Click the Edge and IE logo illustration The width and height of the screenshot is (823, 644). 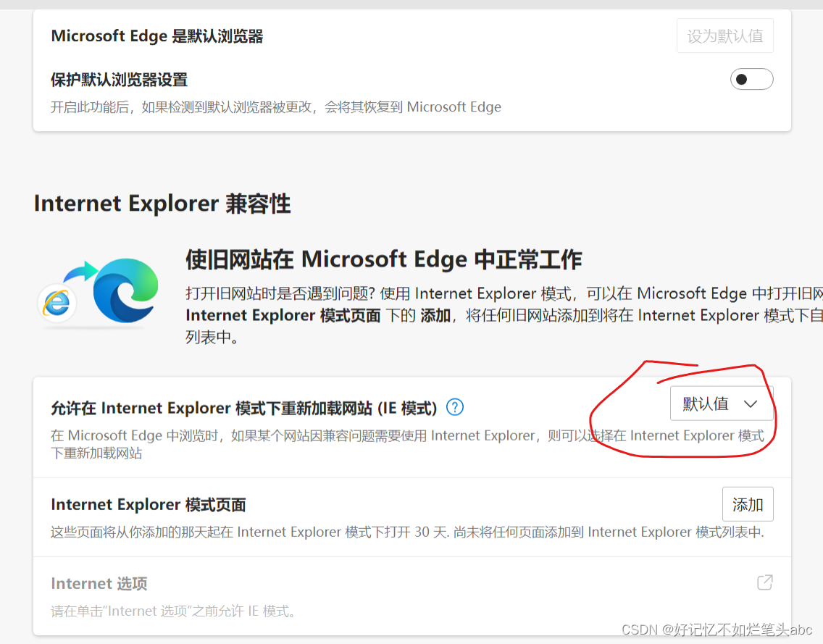[x=98, y=292]
